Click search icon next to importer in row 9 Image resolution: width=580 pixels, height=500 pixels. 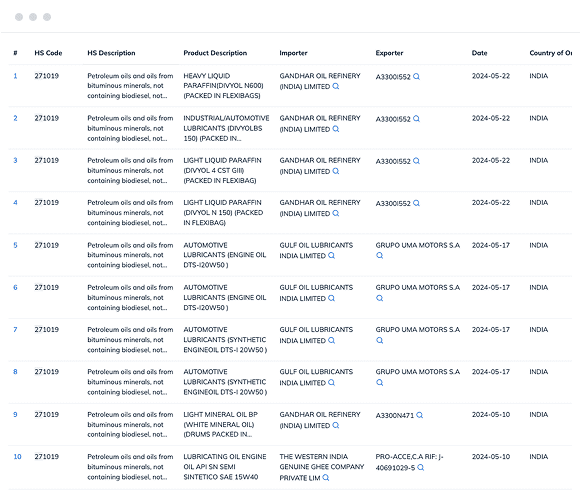coord(336,425)
